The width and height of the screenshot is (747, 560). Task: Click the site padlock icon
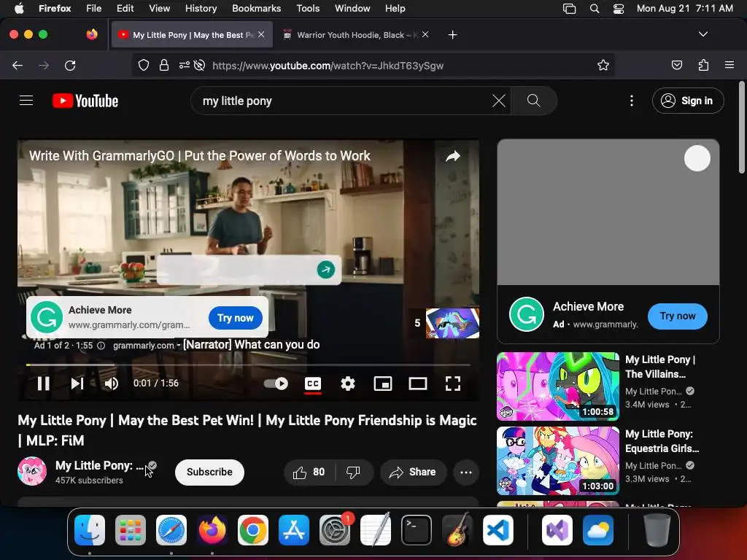[x=164, y=65]
